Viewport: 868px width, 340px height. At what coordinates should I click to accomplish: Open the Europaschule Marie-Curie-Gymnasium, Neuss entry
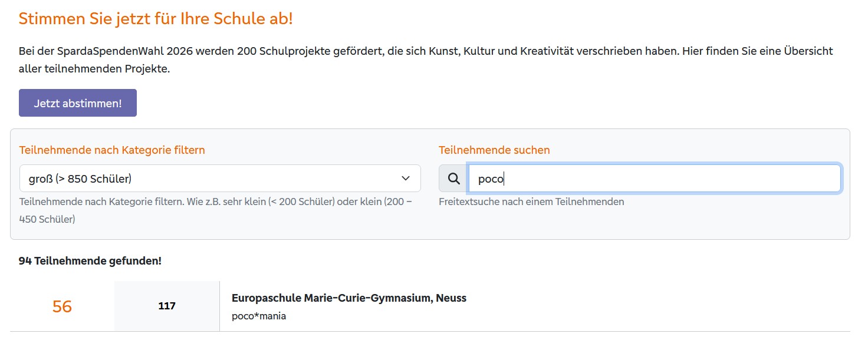click(x=348, y=298)
